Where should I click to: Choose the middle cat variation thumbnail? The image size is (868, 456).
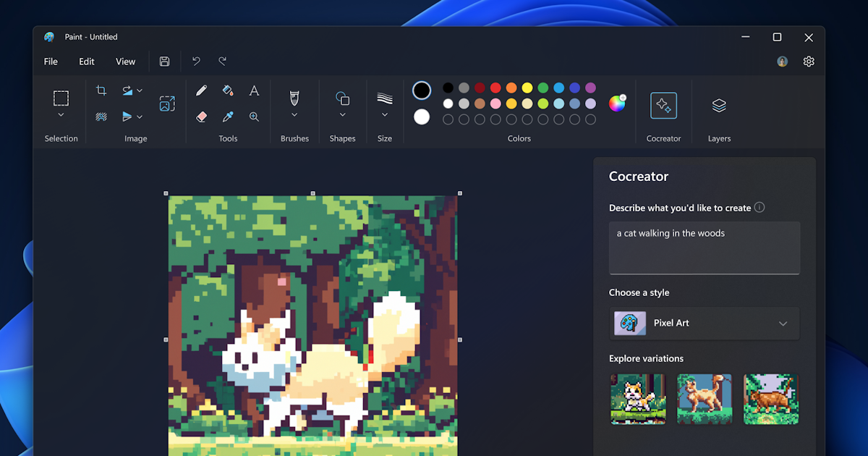pos(705,399)
